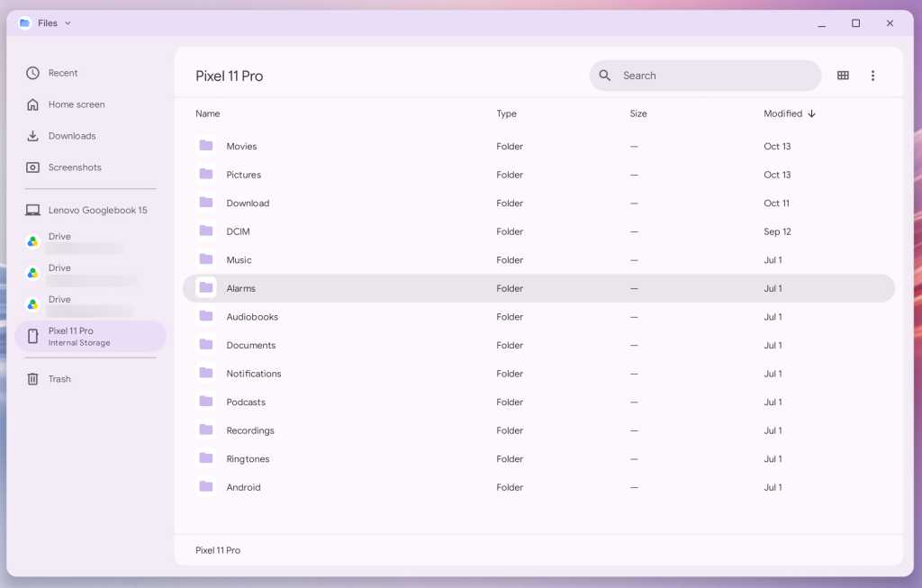Click the Oct 11 modified date

click(776, 203)
